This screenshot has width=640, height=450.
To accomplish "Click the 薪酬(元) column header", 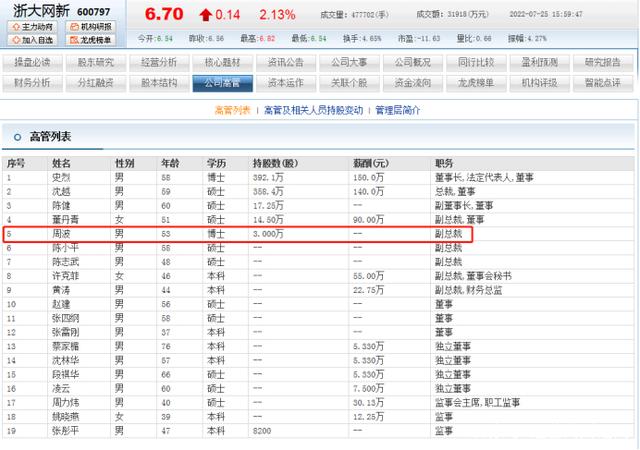I will click(371, 163).
